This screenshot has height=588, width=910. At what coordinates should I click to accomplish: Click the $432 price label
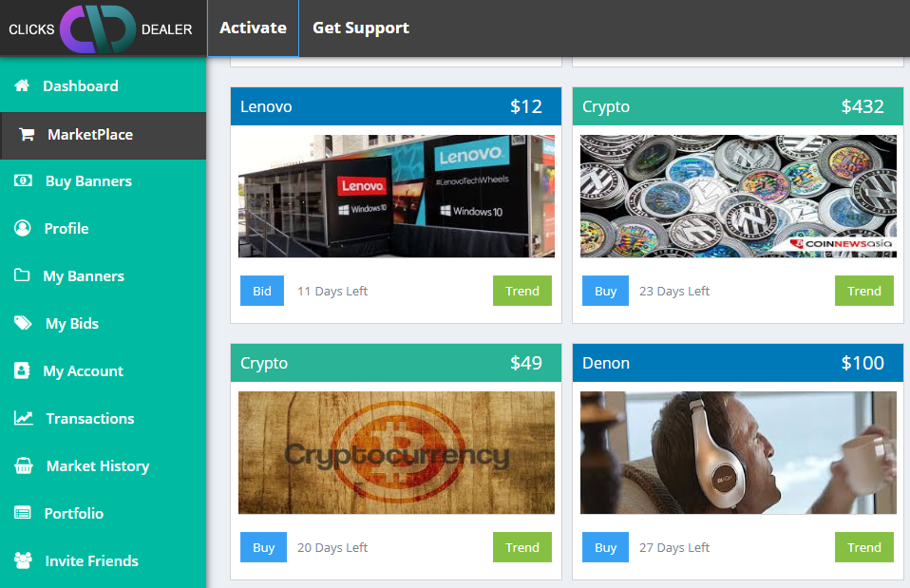click(x=863, y=106)
